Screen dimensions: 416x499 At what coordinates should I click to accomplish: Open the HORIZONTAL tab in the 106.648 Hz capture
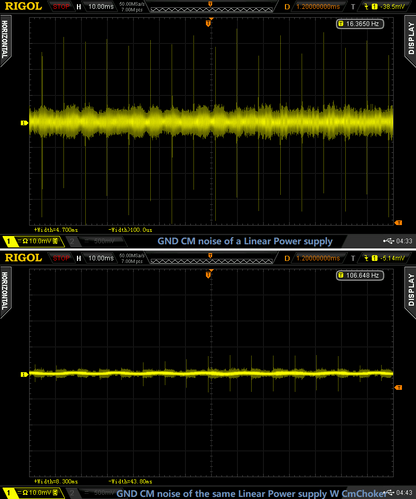[x=5, y=291]
